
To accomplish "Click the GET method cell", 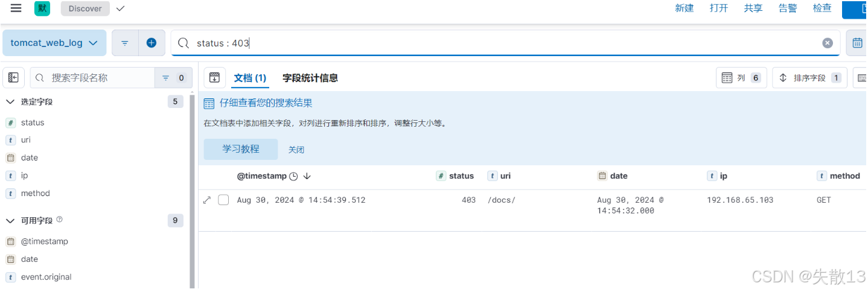I will pyautogui.click(x=823, y=200).
